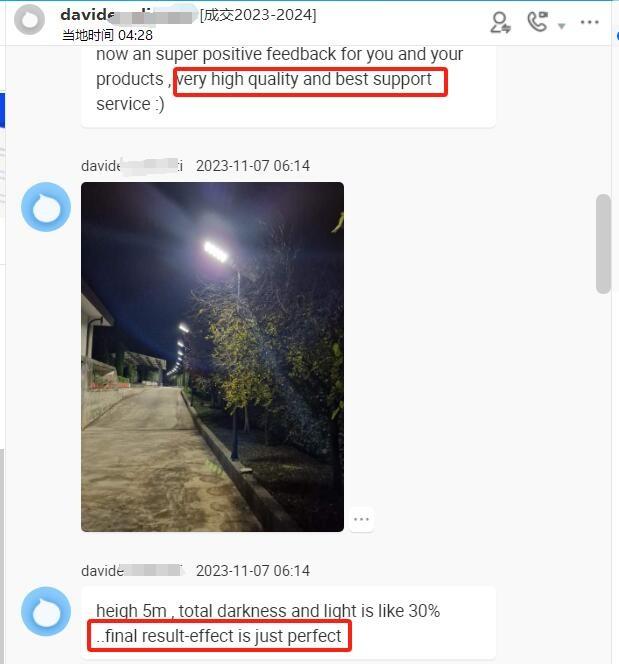Click the 'heigh 5m, total darkness' message bubble
This screenshot has height=664, width=619.
[x=288, y=623]
